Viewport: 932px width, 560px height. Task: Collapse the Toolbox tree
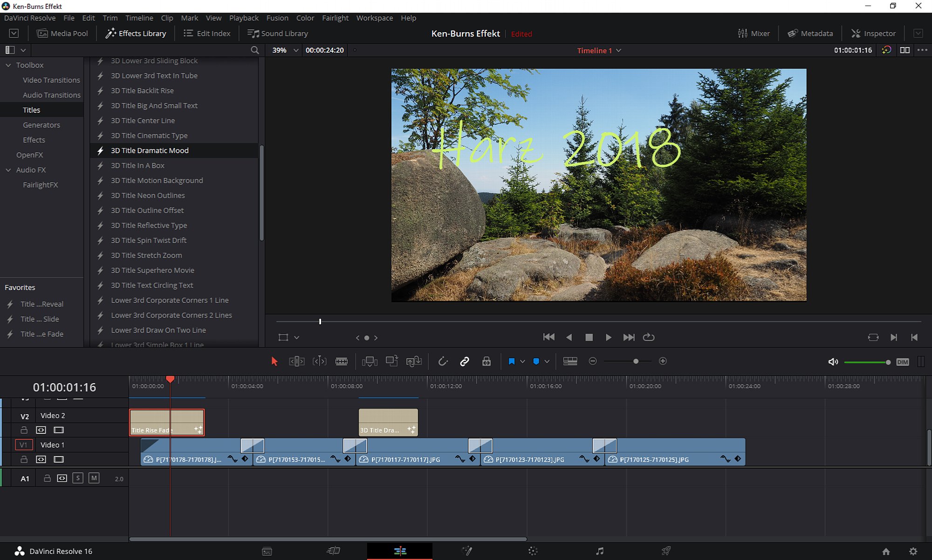click(x=8, y=65)
